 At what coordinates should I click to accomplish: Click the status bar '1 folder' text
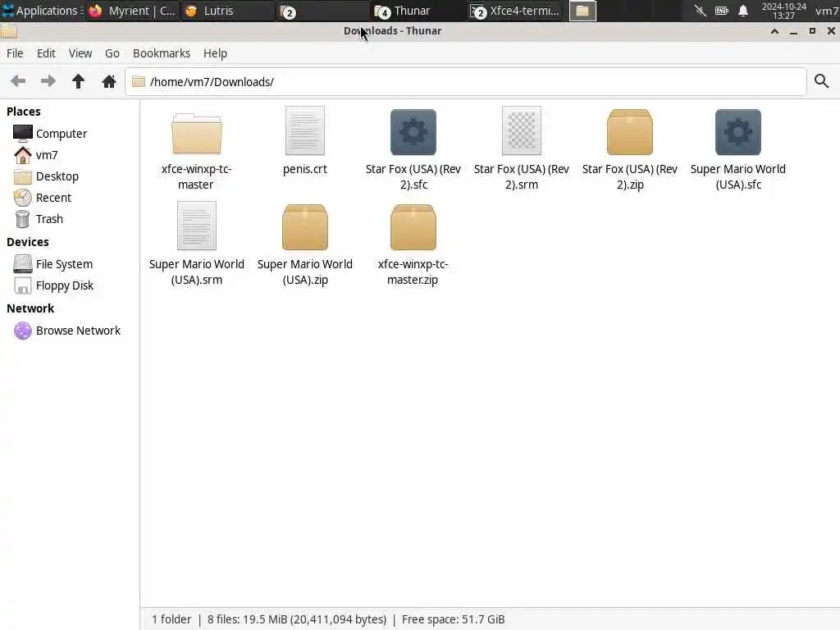tap(171, 619)
